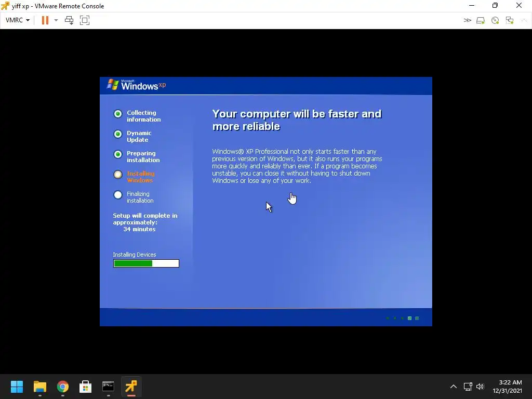Click the green animated squares in the setup footer
532x399 pixels.
pos(403,318)
